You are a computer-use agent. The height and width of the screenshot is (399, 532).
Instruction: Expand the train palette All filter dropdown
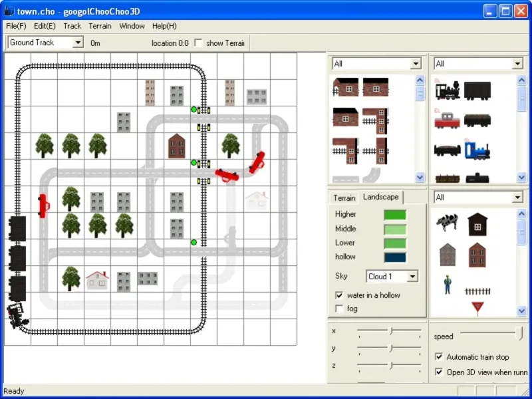coord(517,63)
